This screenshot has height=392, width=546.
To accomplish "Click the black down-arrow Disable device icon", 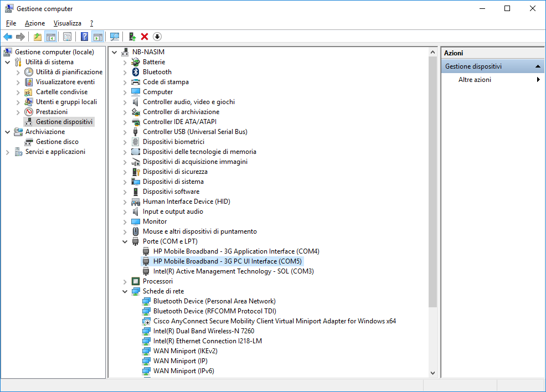I will 157,37.
